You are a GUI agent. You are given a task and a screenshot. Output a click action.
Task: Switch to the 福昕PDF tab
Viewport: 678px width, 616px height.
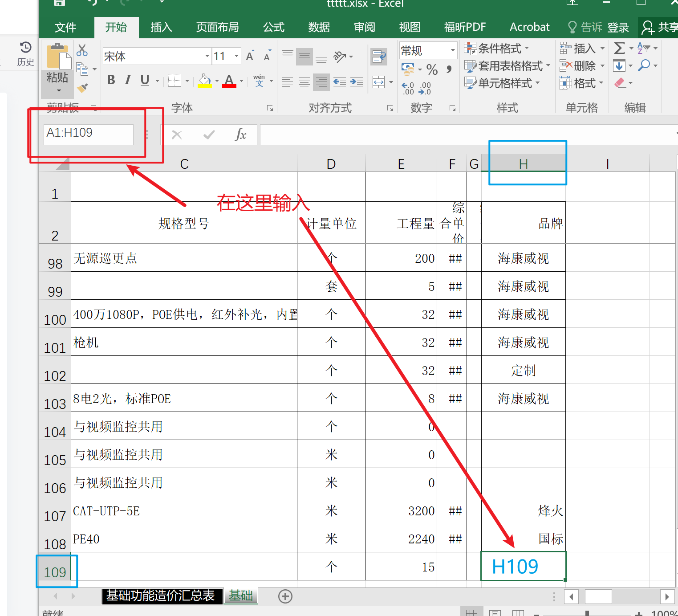pyautogui.click(x=465, y=27)
